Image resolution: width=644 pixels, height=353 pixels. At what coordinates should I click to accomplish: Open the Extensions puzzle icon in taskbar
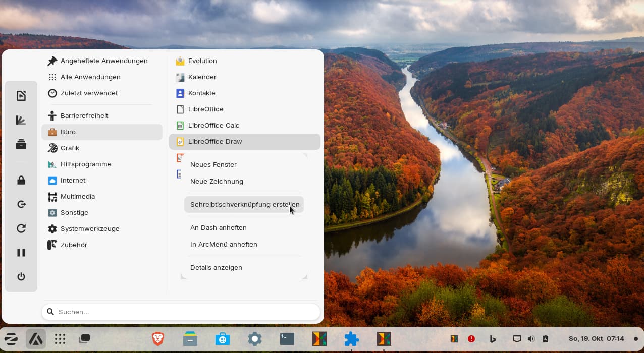[x=351, y=339]
